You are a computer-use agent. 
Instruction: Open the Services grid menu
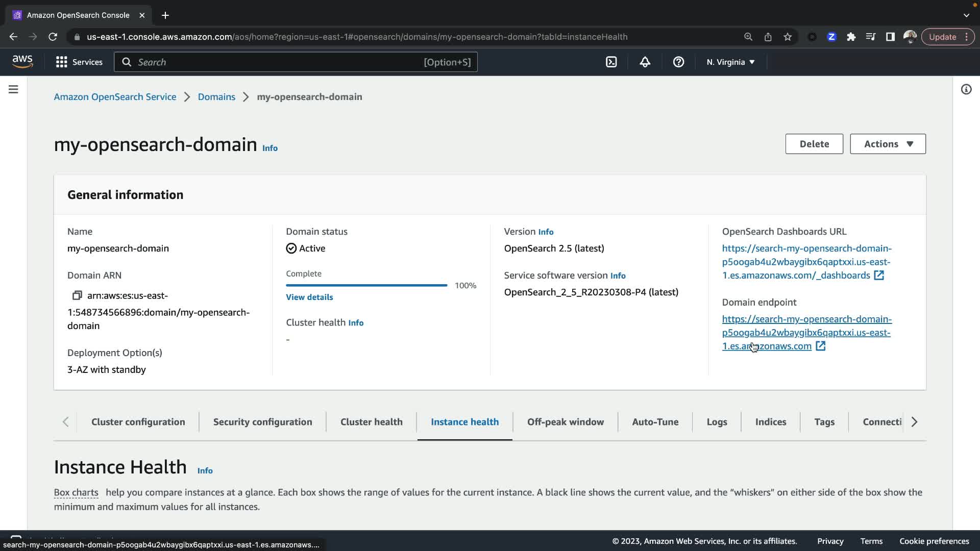click(79, 62)
